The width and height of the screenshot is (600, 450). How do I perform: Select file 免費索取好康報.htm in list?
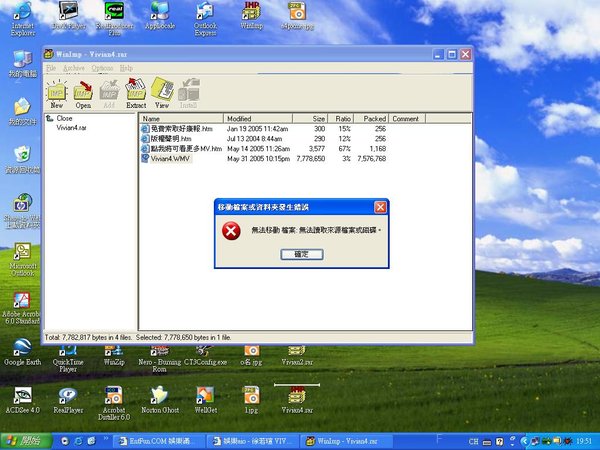click(x=177, y=129)
